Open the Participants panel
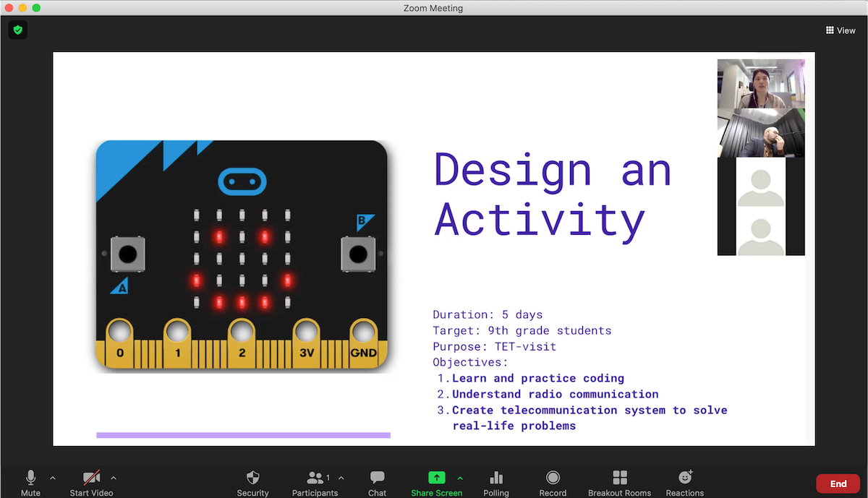The height and width of the screenshot is (498, 868). [315, 483]
